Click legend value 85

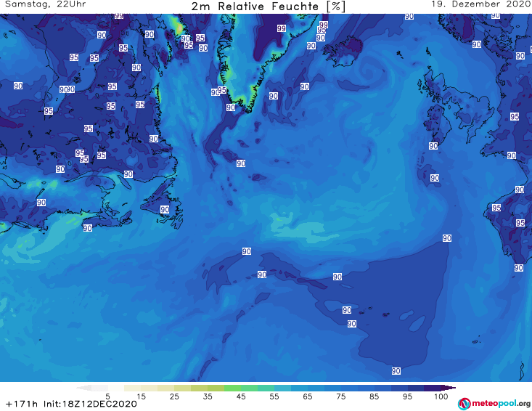click(374, 396)
